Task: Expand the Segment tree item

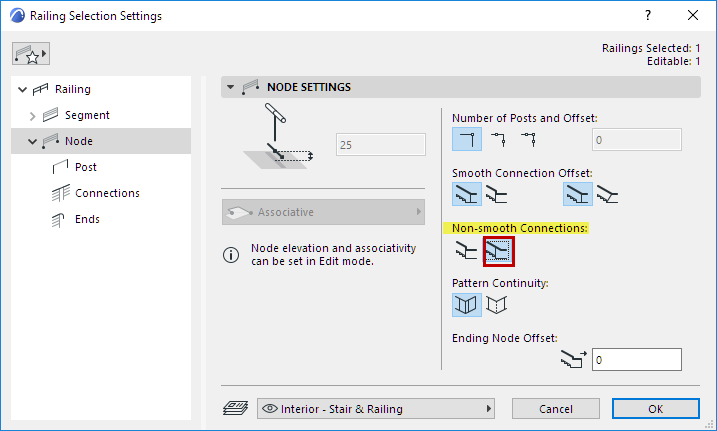Action: pyautogui.click(x=32, y=115)
